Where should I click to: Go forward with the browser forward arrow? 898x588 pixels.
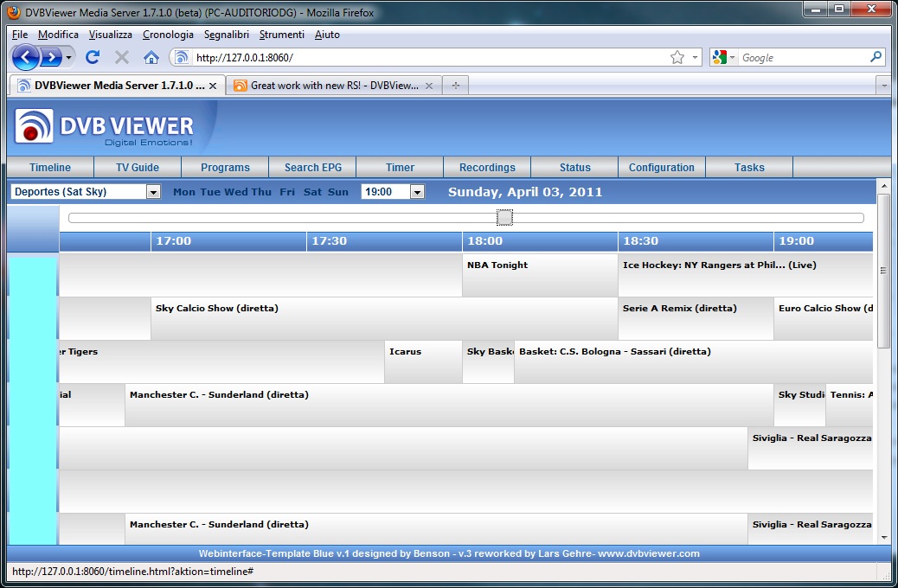pos(51,57)
